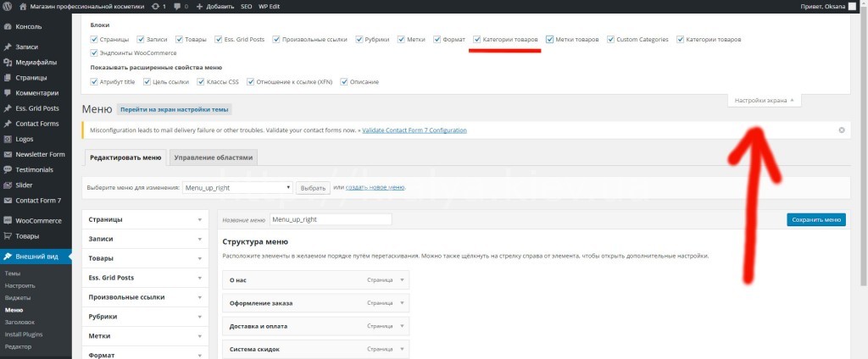868x359 pixels.
Task: Collapse the Настройки экрана panel tab
Action: [x=765, y=101]
